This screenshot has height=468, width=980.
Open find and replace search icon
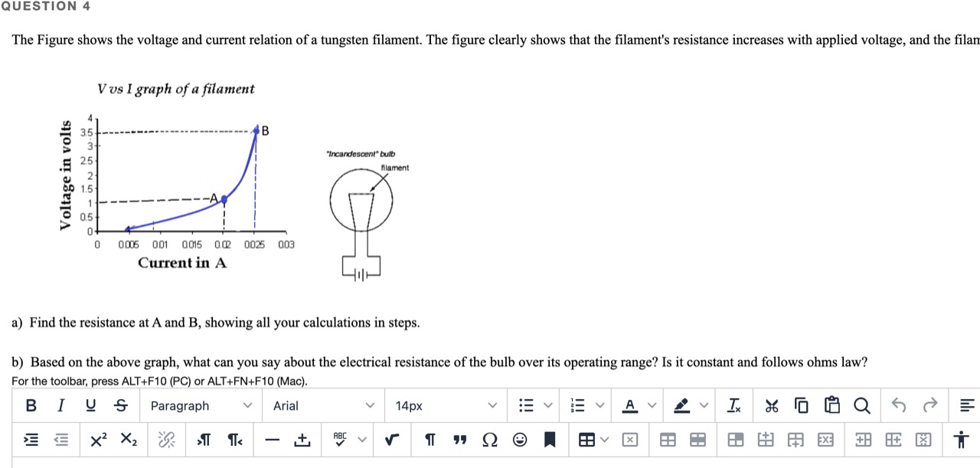[x=861, y=405]
